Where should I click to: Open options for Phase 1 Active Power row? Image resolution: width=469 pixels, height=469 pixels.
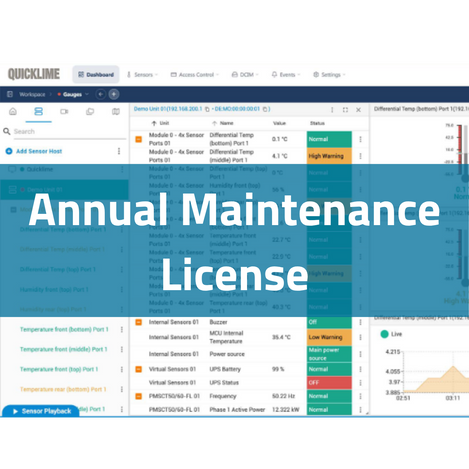click(x=360, y=410)
